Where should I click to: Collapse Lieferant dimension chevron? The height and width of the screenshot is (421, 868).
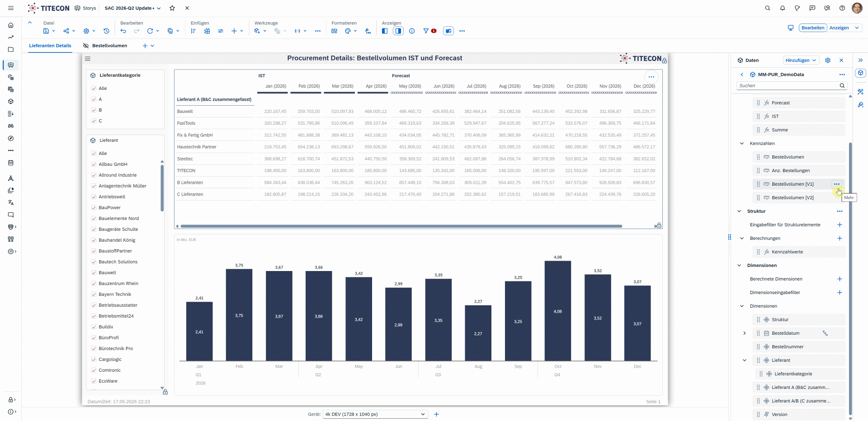pyautogui.click(x=745, y=360)
